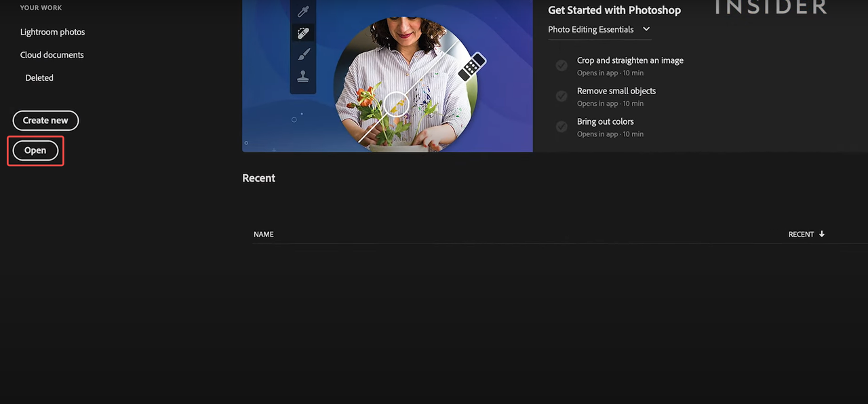Click checkmark next to Remove small objects
This screenshot has width=868, height=404.
pos(561,96)
